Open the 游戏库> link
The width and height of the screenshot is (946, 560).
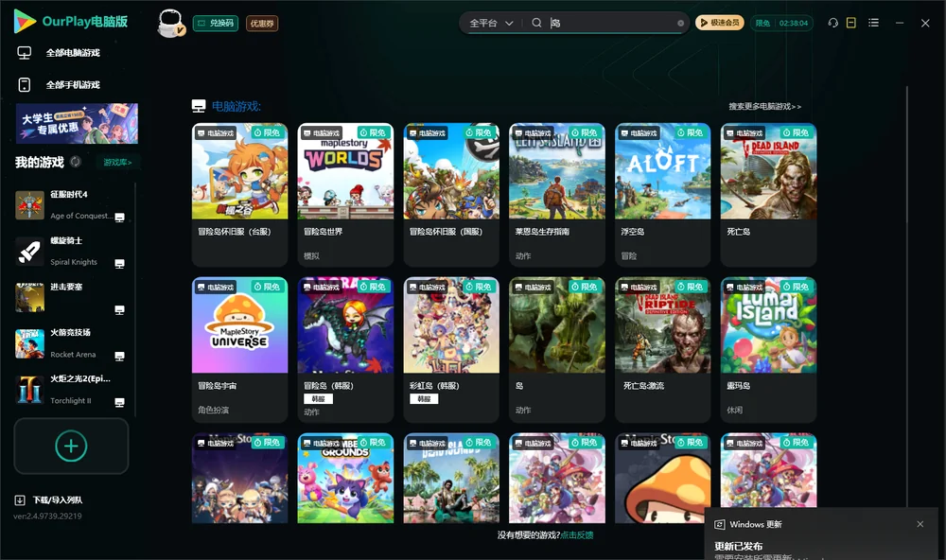[x=117, y=163]
